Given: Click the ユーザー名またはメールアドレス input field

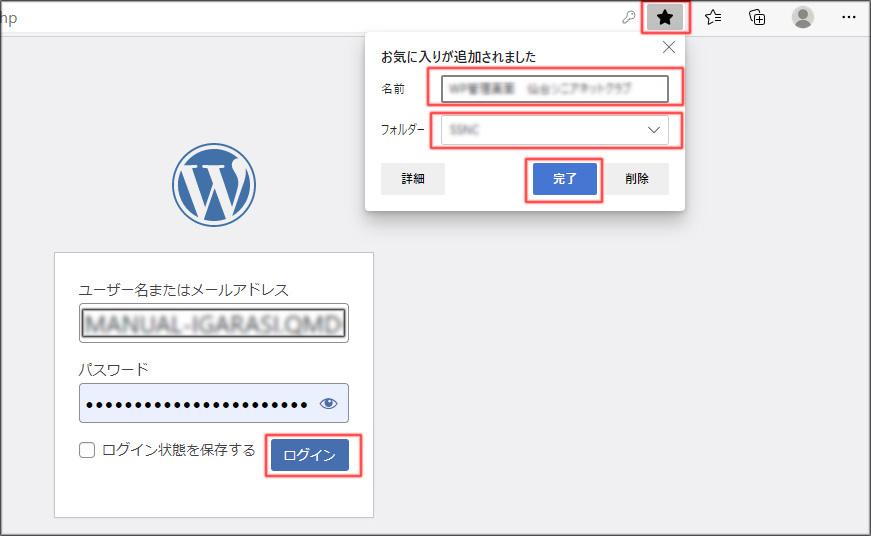Looking at the screenshot, I should [214, 323].
